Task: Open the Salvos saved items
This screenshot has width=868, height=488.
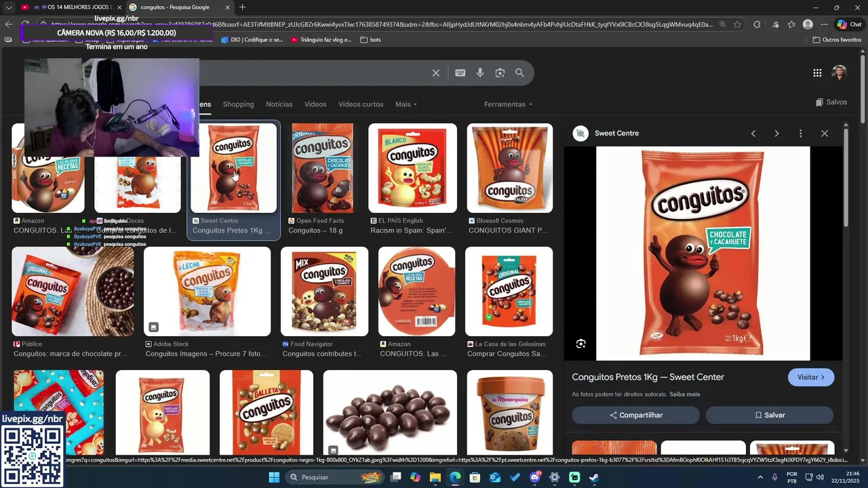Action: point(831,102)
